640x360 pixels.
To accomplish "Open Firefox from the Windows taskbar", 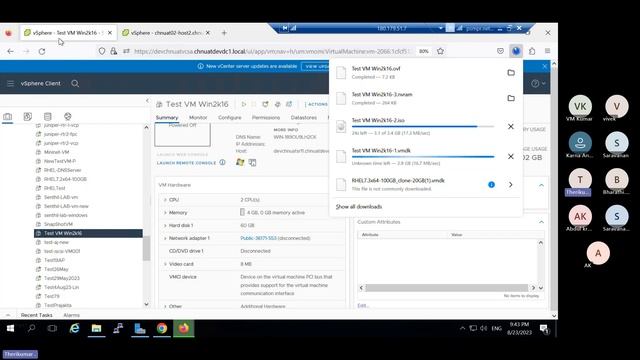I will click(x=184, y=328).
